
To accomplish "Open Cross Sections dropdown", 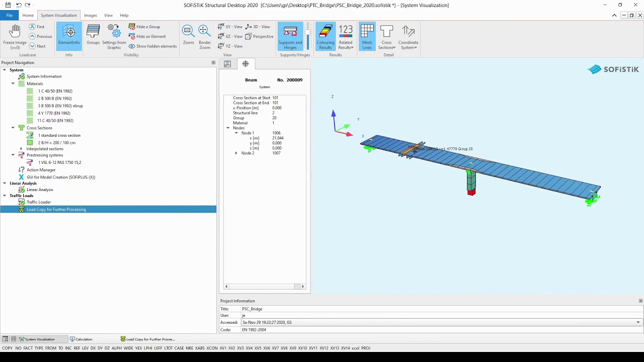I will [386, 37].
